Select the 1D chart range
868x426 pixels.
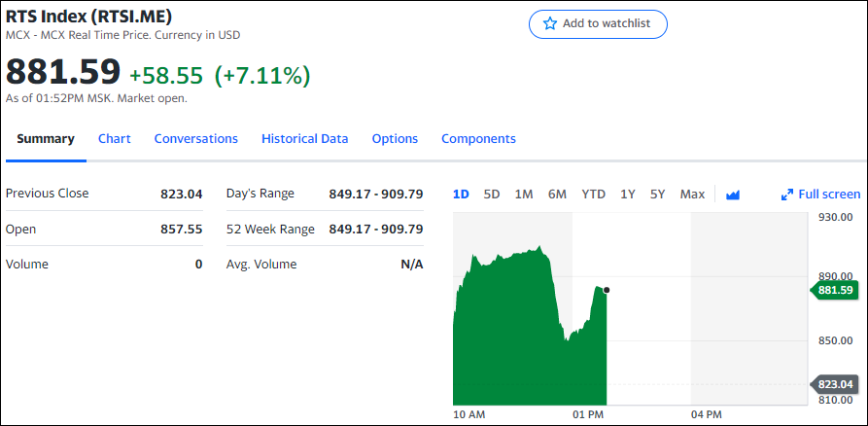click(461, 195)
